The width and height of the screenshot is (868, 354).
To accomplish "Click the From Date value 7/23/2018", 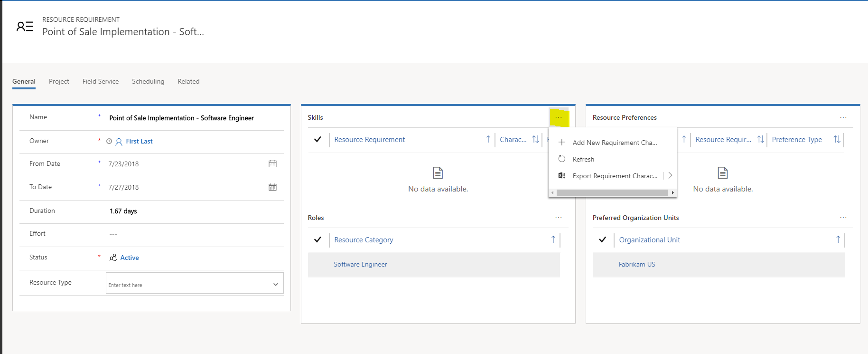I will tap(123, 164).
